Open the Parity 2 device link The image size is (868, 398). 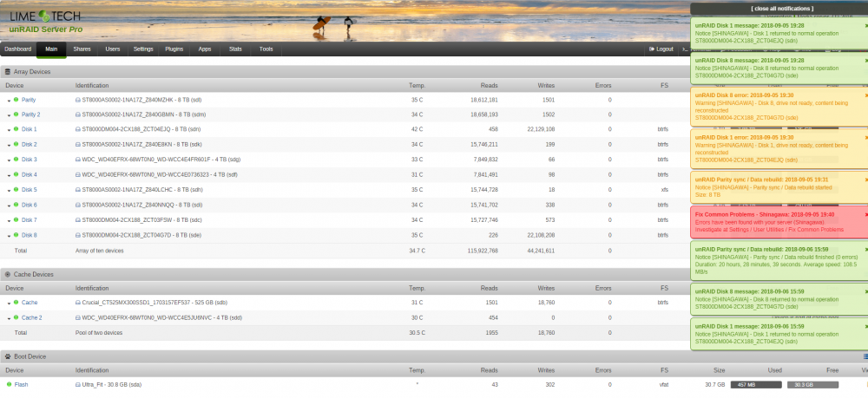[x=31, y=114]
